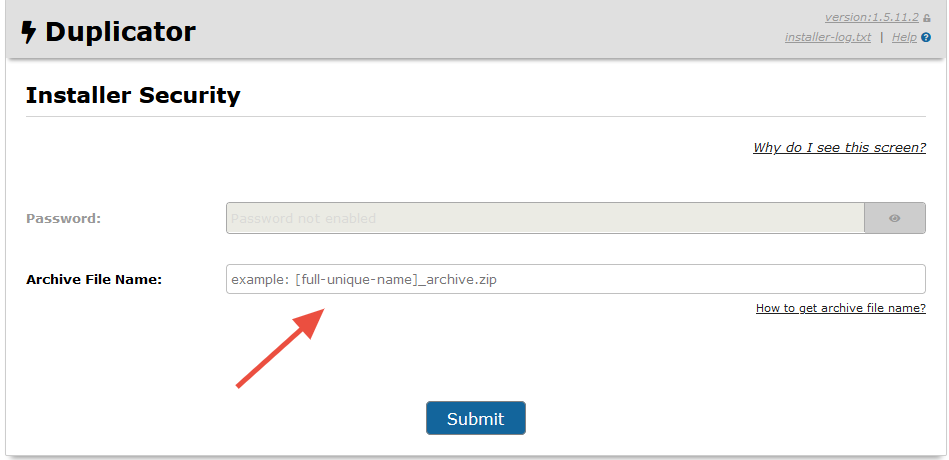Click the pipe separator before Help
Image resolution: width=949 pixels, height=460 pixels.
tap(881, 37)
